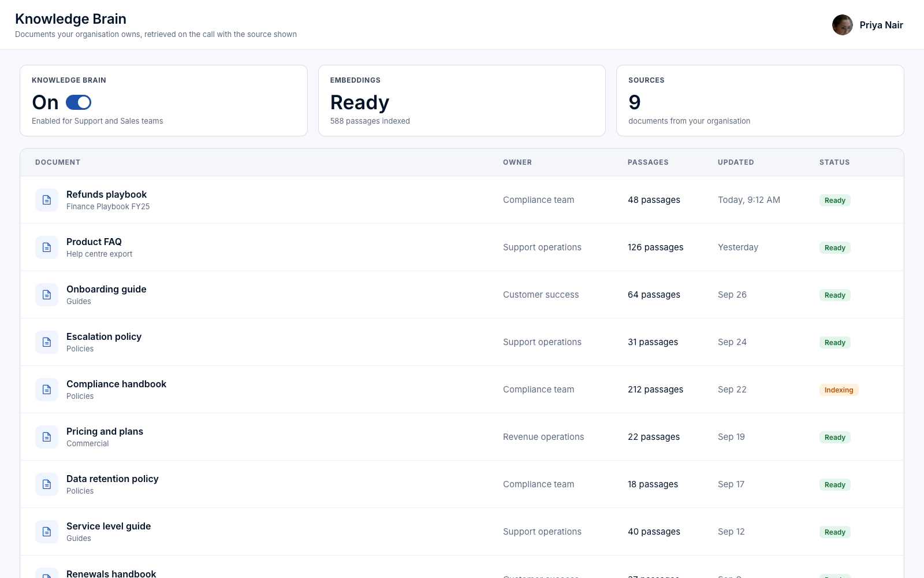Click the Pricing and plans document icon
This screenshot has height=578, width=924.
click(x=47, y=437)
